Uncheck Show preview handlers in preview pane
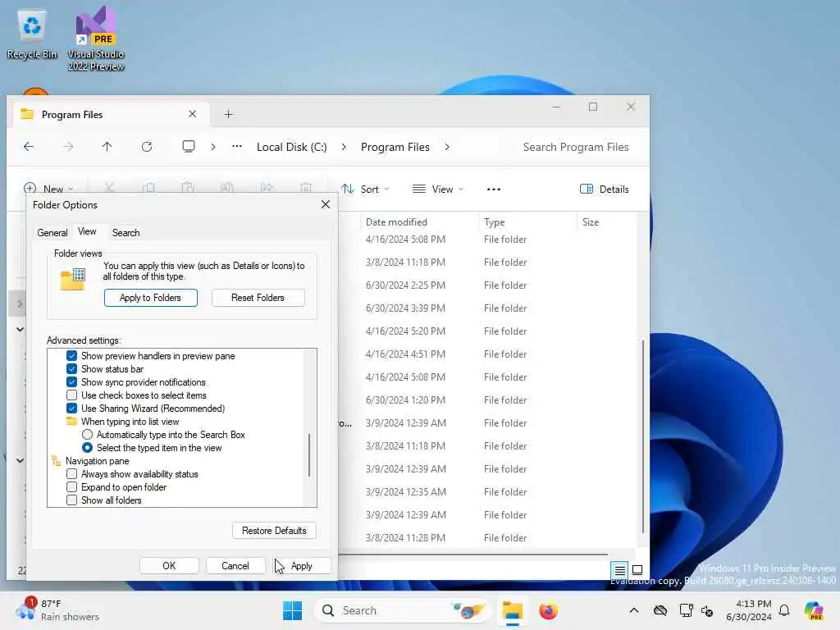The width and height of the screenshot is (840, 630). tap(71, 356)
